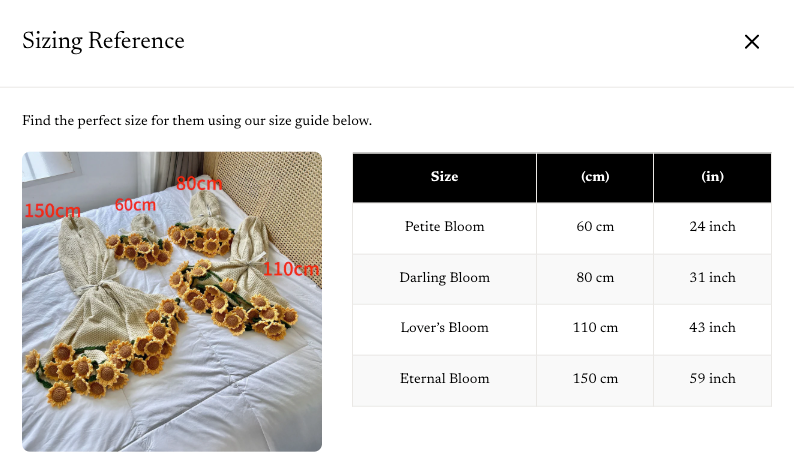Close the Sizing Reference dialog
The image size is (794, 476).
752,42
